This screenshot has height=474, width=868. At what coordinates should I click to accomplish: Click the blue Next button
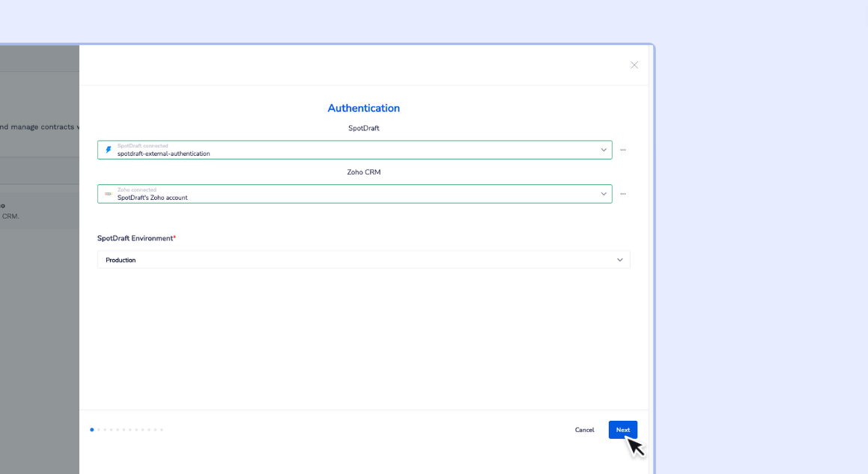[622, 430]
